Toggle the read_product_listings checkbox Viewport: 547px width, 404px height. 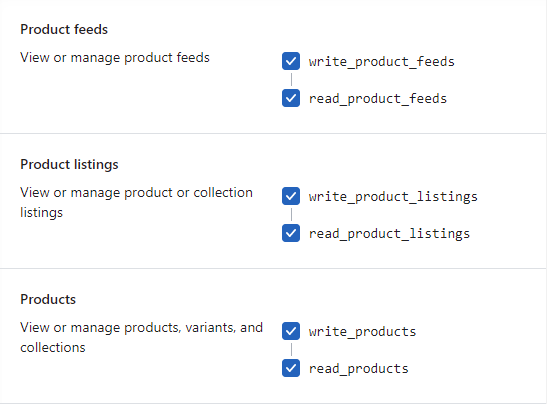click(x=291, y=233)
